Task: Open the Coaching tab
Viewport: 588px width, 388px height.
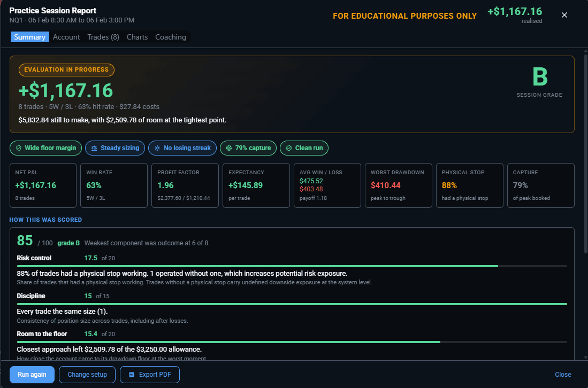Action: pyautogui.click(x=171, y=37)
